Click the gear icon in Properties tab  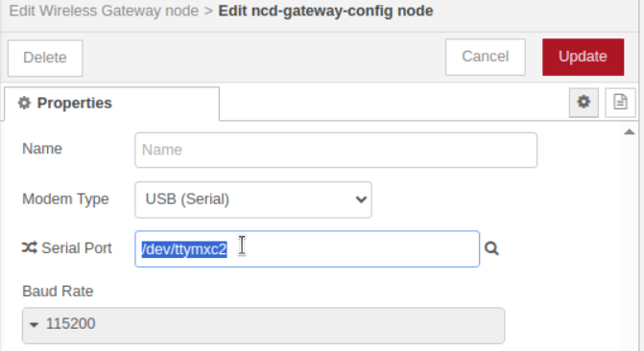[24, 103]
